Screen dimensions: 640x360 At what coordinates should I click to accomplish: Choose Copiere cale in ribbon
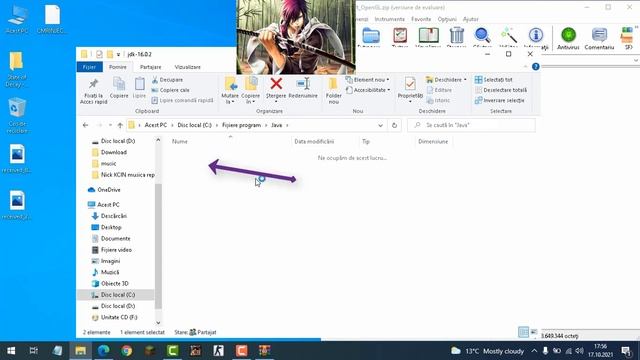click(x=170, y=90)
